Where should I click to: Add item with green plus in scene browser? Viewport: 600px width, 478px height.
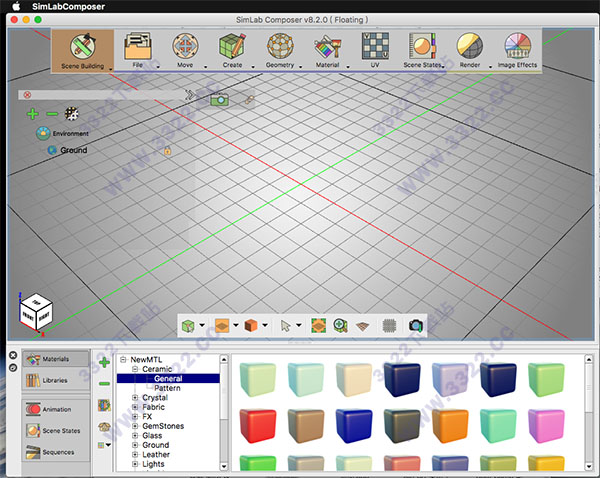33,114
